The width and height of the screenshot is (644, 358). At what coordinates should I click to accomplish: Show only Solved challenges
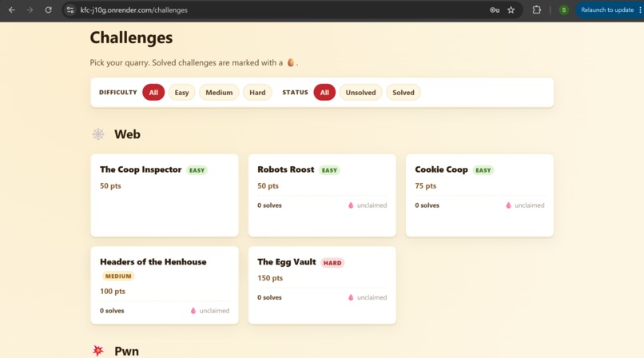[403, 93]
